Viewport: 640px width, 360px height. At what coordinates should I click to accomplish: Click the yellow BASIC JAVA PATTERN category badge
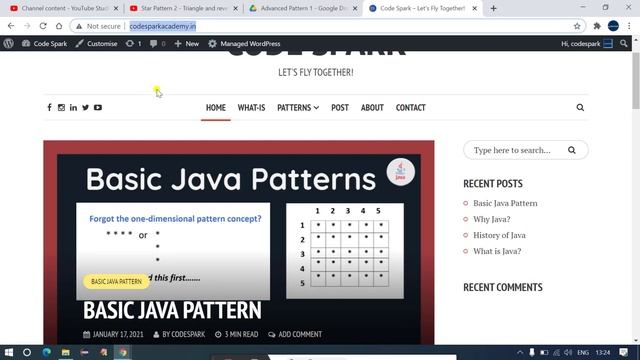coord(116,282)
